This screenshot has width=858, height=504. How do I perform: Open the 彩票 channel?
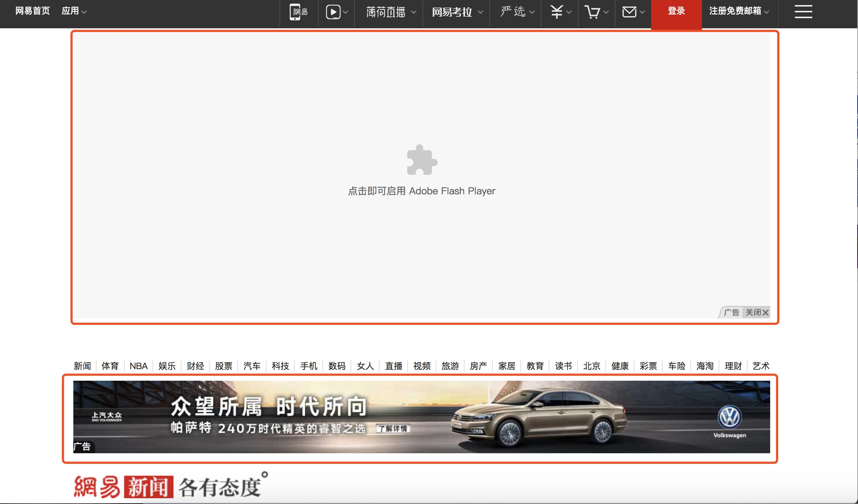coord(648,366)
